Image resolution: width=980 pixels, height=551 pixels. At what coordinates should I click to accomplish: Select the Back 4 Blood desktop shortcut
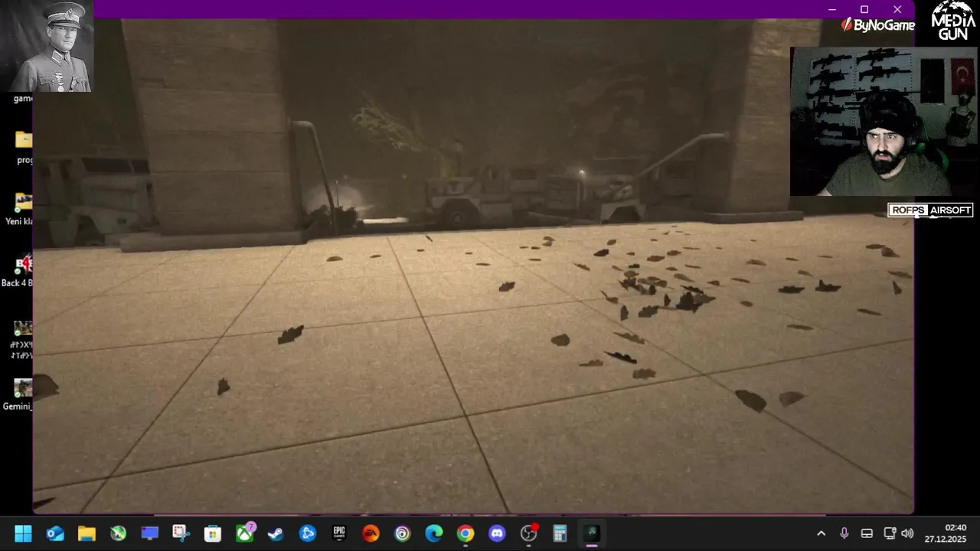(x=18, y=270)
